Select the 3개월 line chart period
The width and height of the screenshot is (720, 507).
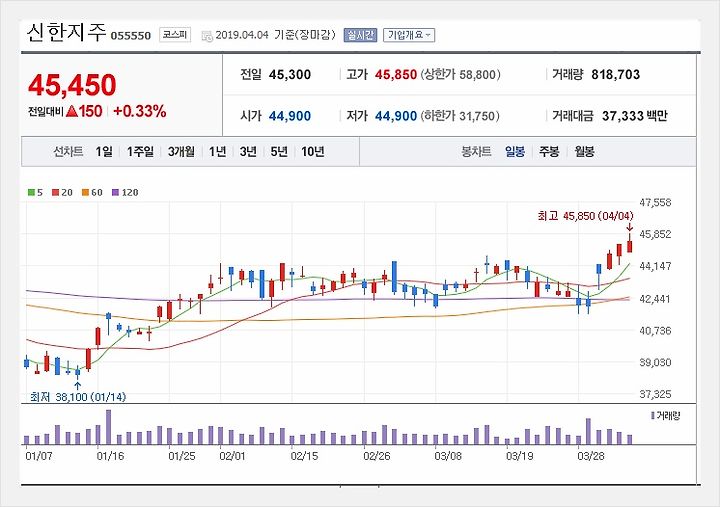coord(181,152)
